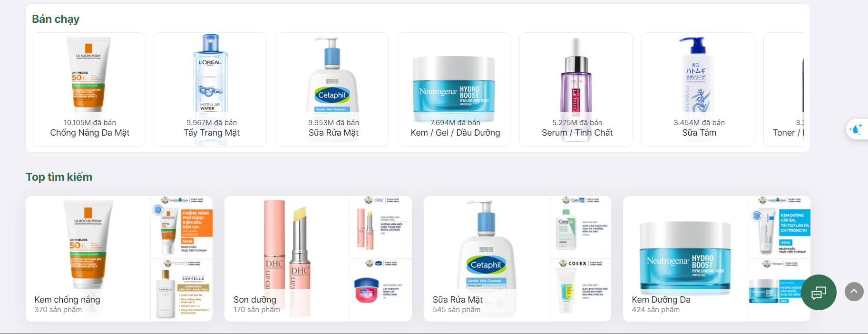Select Sữa Rửa Mặt 545 sản phẩm

click(486, 259)
